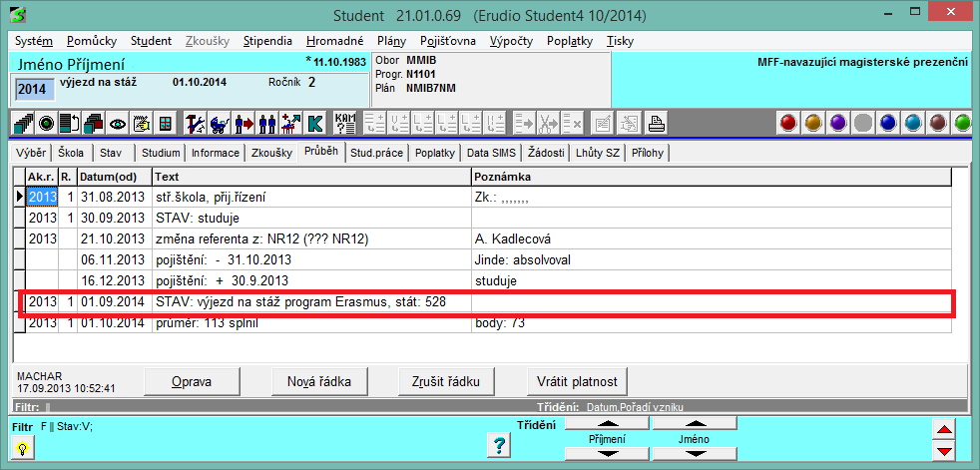The height and width of the screenshot is (470, 980).
Task: Click the baby carriage toolbar icon
Action: coord(219,124)
